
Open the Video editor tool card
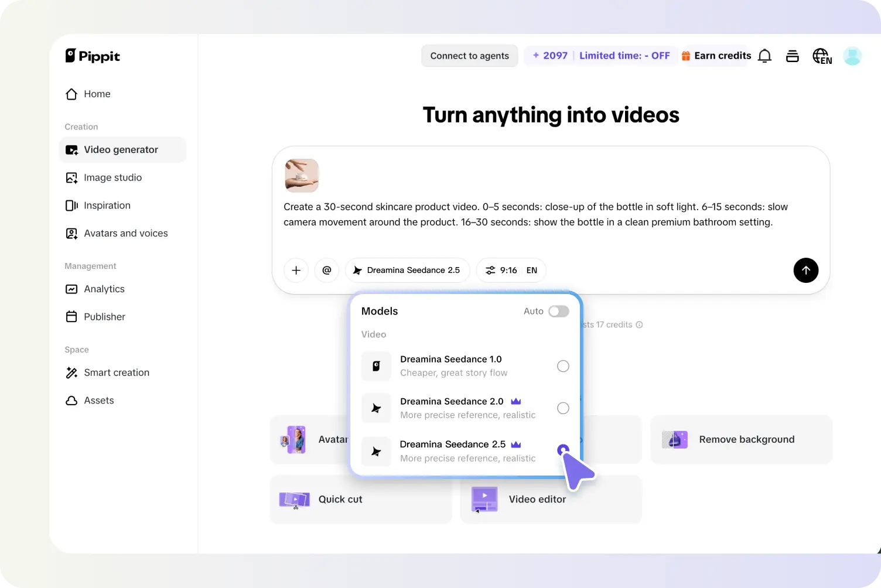551,500
